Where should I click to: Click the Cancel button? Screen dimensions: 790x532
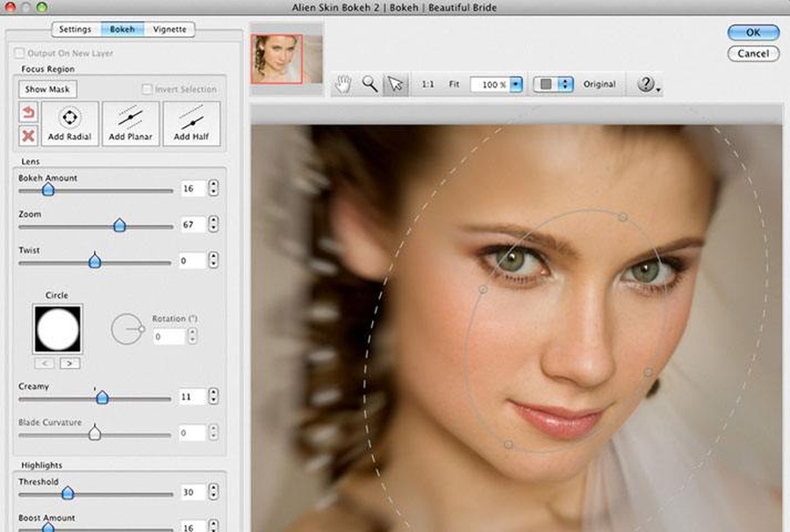[x=753, y=54]
